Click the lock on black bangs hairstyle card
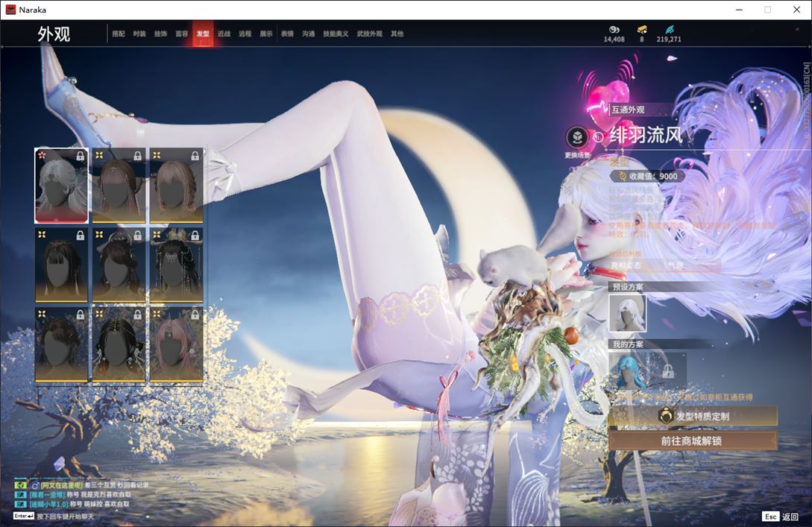The height and width of the screenshot is (527, 812). tap(81, 236)
